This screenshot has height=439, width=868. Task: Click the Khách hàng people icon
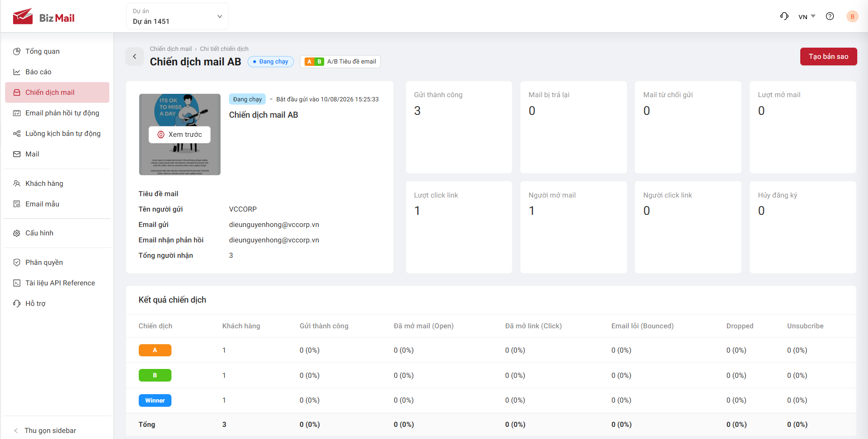(17, 184)
